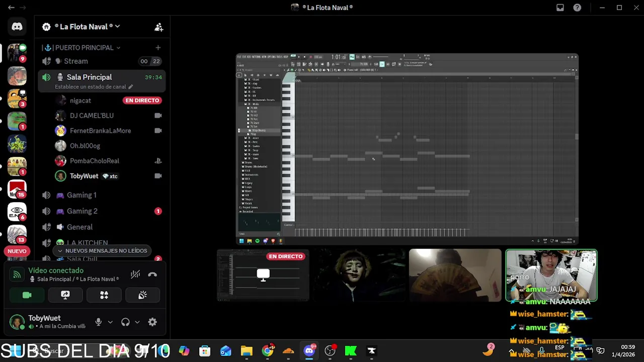This screenshot has width=644, height=362.
Task: Select user nigacat in voice list
Action: coord(80,101)
